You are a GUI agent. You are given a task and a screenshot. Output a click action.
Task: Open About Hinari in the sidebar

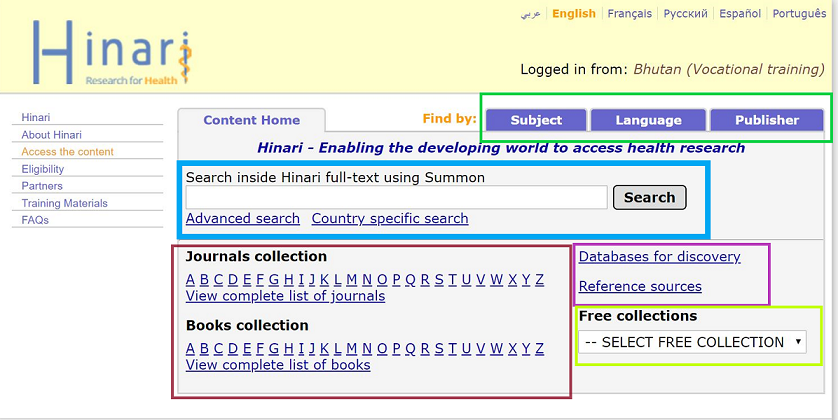pyautogui.click(x=51, y=135)
